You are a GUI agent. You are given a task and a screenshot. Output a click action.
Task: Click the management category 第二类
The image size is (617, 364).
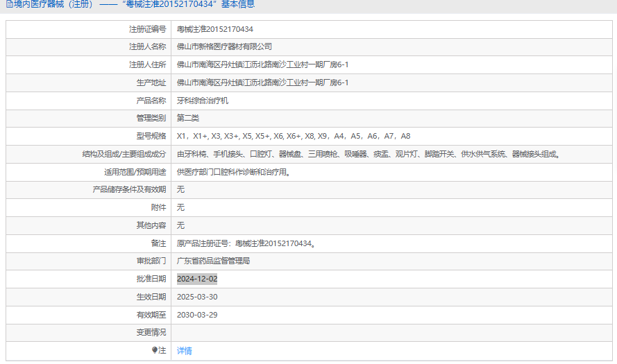(187, 118)
